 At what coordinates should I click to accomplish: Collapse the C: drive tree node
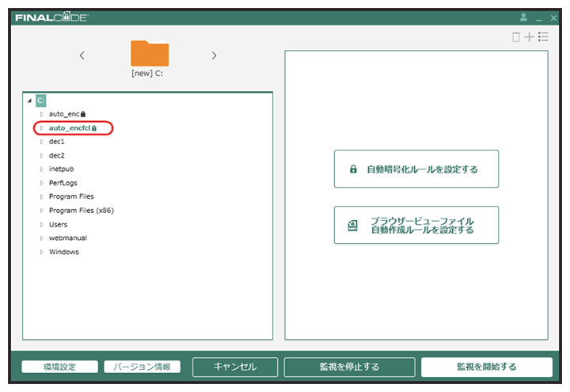(29, 101)
